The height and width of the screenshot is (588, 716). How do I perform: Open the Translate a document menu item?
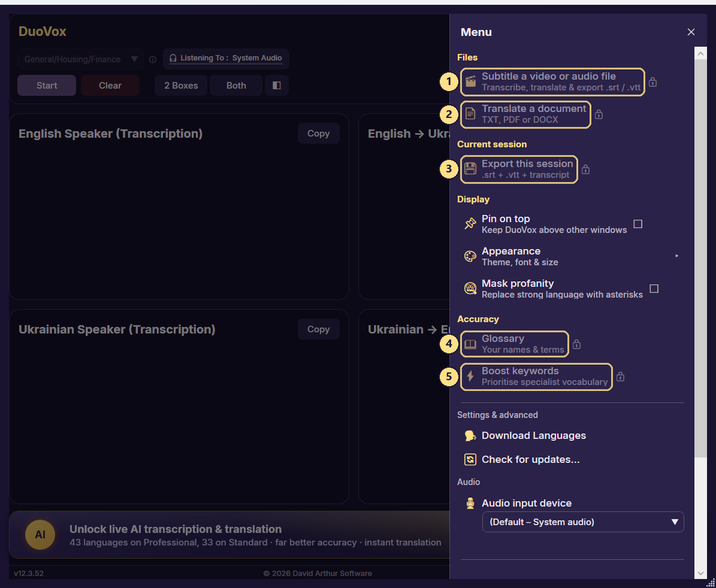(525, 114)
